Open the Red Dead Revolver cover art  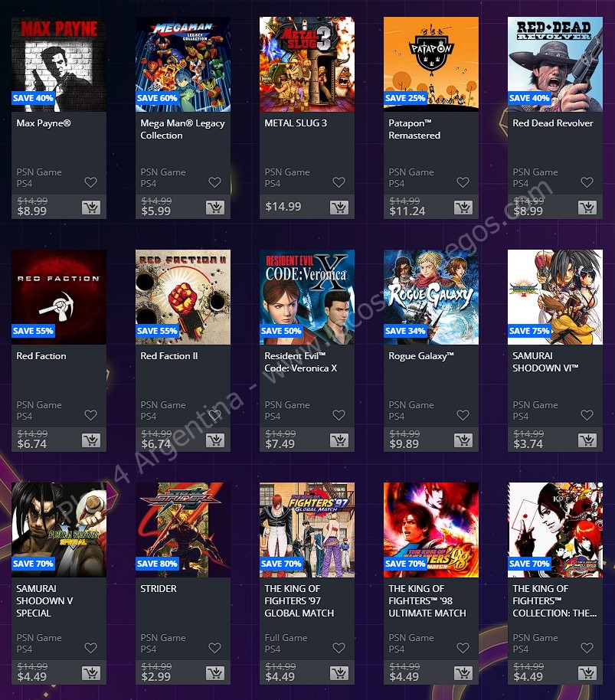555,64
